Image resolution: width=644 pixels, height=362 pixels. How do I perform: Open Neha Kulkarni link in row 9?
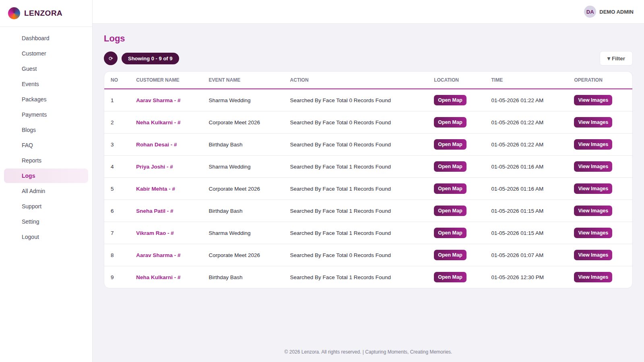pos(158,278)
